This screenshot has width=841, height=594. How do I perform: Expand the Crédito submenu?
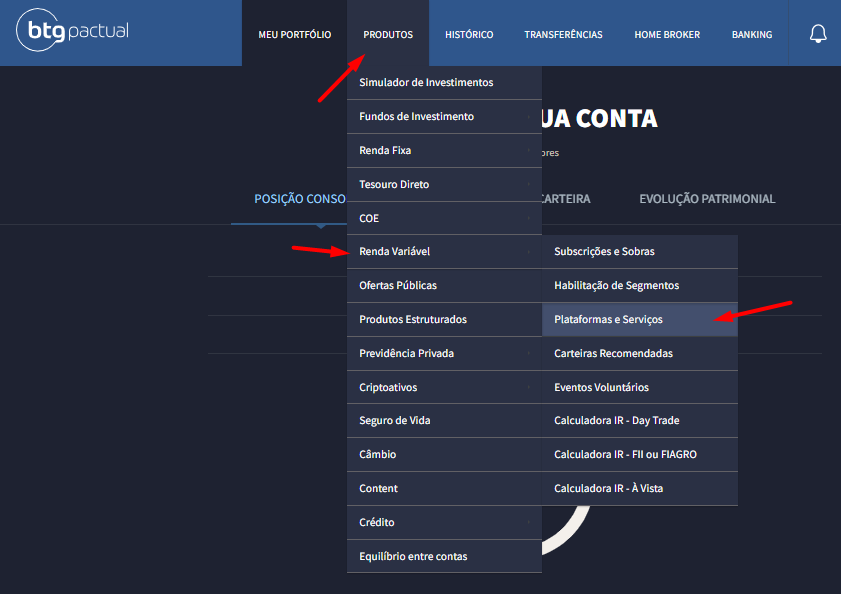444,522
